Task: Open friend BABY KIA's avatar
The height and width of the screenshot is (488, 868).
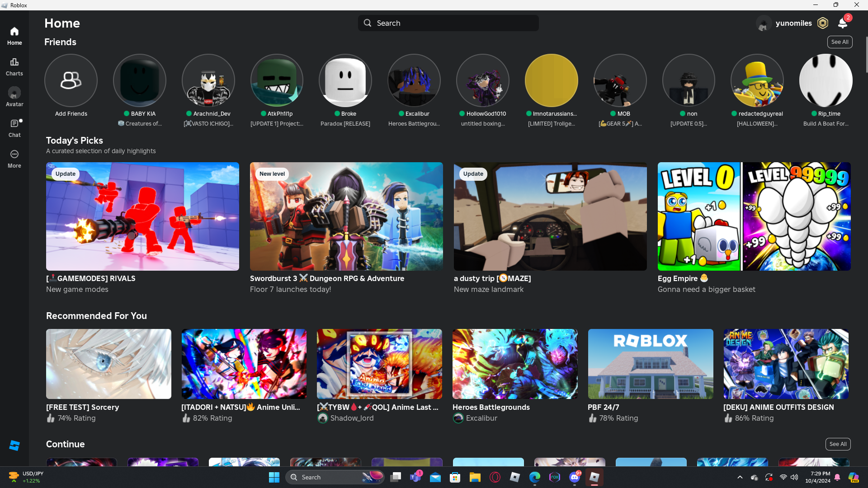Action: 140,80
